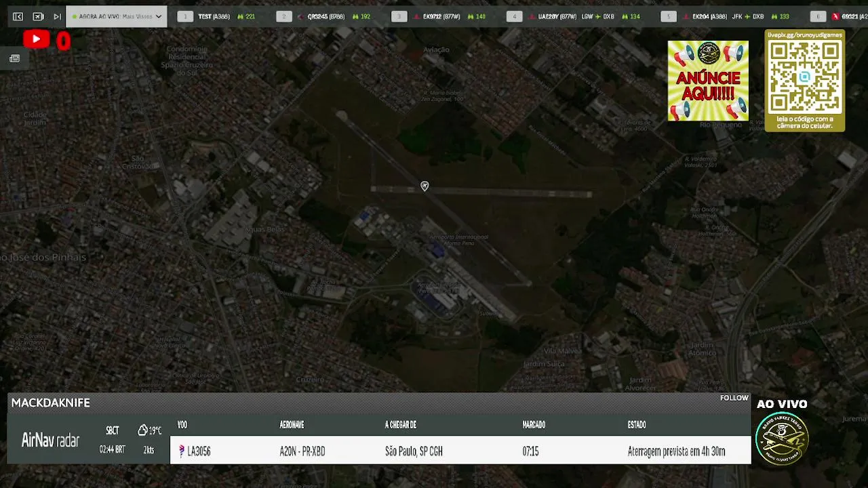Click scheduled time 07:15
This screenshot has height=488, width=868.
tap(530, 451)
